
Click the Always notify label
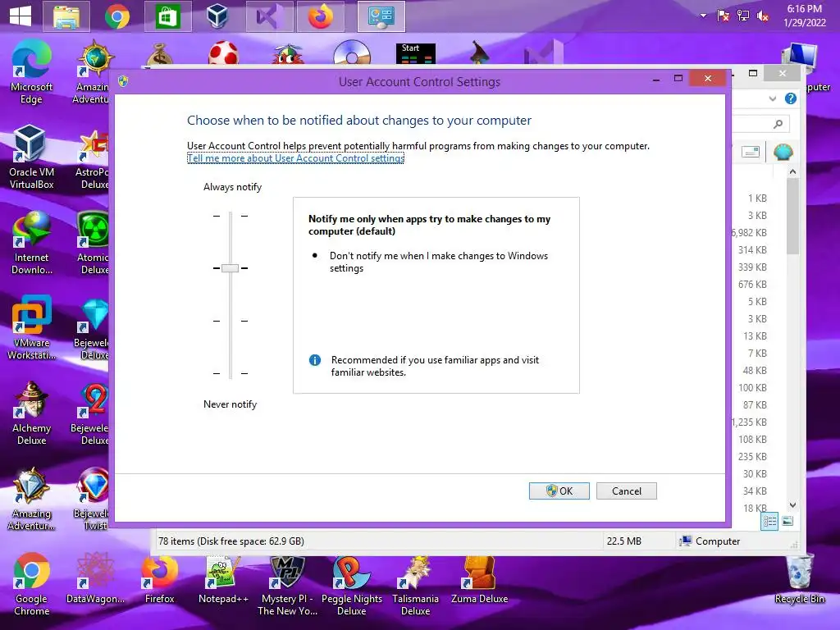tap(232, 187)
